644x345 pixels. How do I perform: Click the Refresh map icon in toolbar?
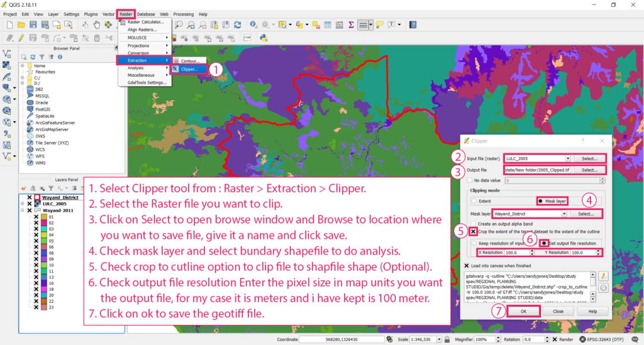coord(237,25)
